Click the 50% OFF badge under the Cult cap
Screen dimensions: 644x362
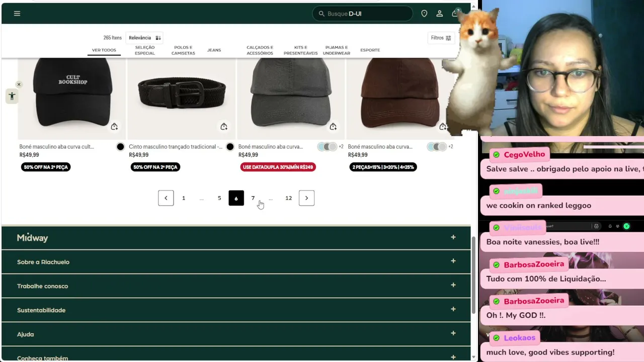[46, 167]
